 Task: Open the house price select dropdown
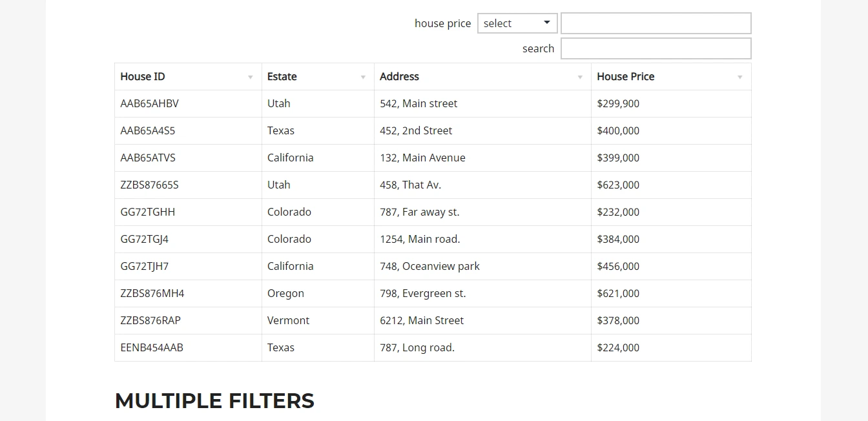click(517, 23)
